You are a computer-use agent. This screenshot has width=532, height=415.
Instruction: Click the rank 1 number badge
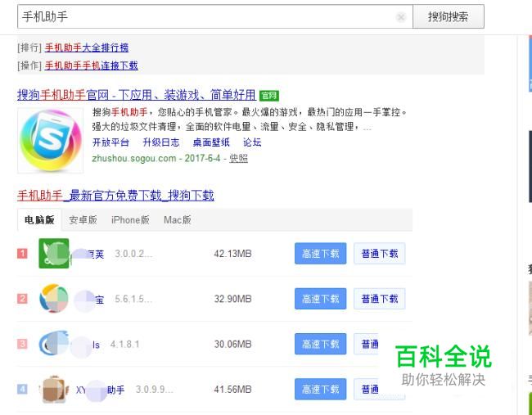[x=22, y=253]
